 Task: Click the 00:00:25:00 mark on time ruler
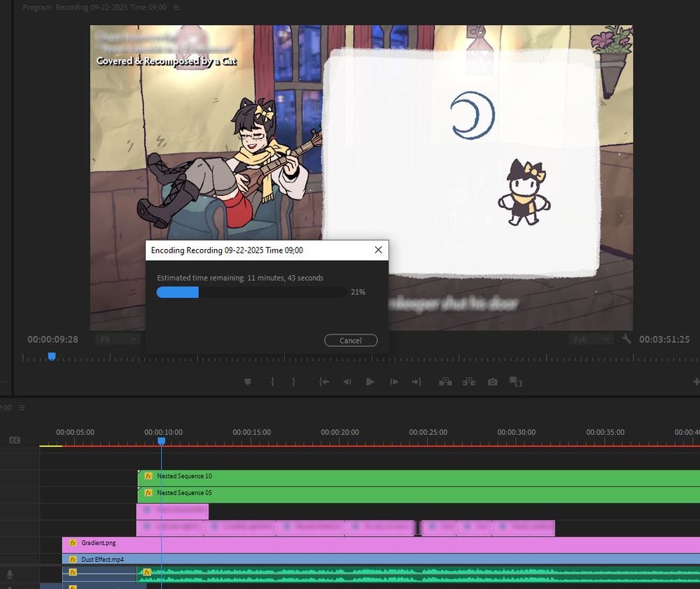point(428,432)
